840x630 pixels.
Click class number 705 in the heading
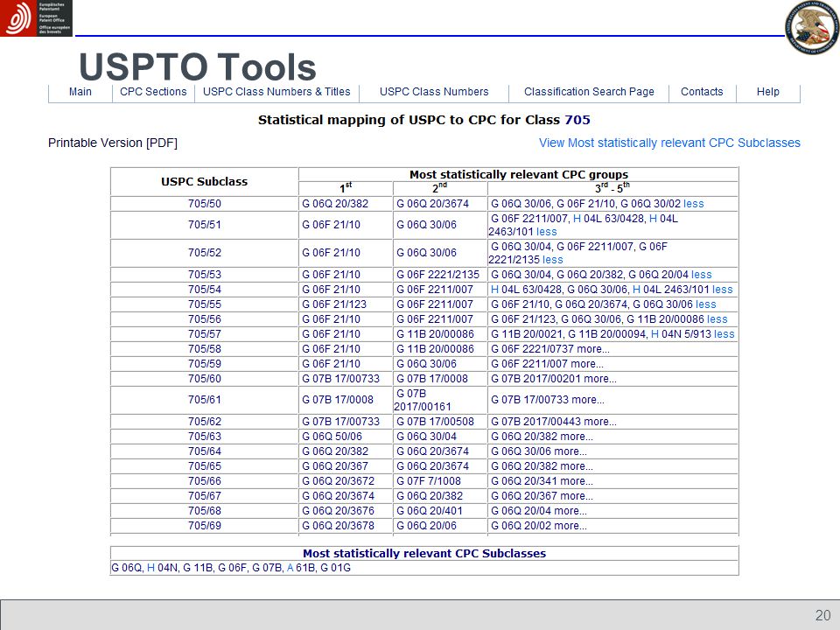[577, 120]
